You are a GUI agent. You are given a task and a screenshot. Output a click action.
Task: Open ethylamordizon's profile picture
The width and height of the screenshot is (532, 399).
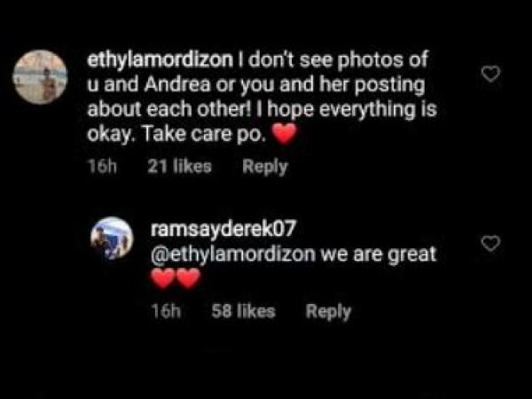point(40,76)
